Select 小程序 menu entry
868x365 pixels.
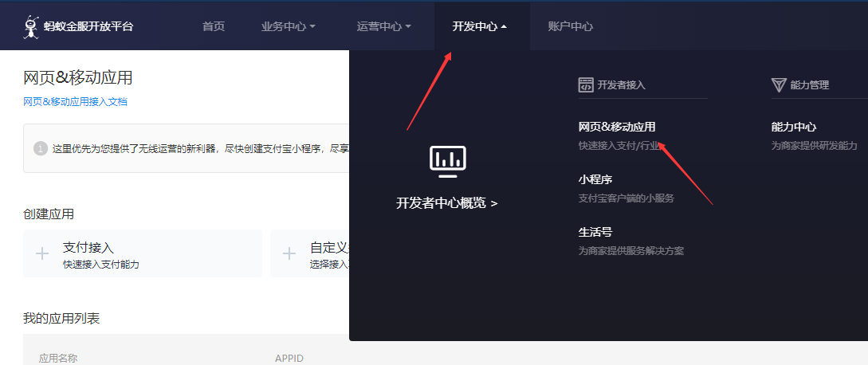tap(595, 179)
